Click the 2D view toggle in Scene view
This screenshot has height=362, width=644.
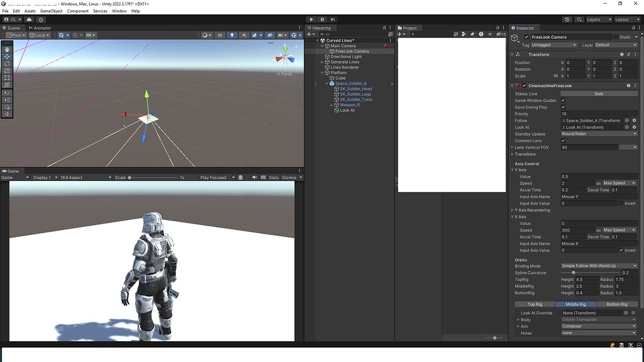221,35
